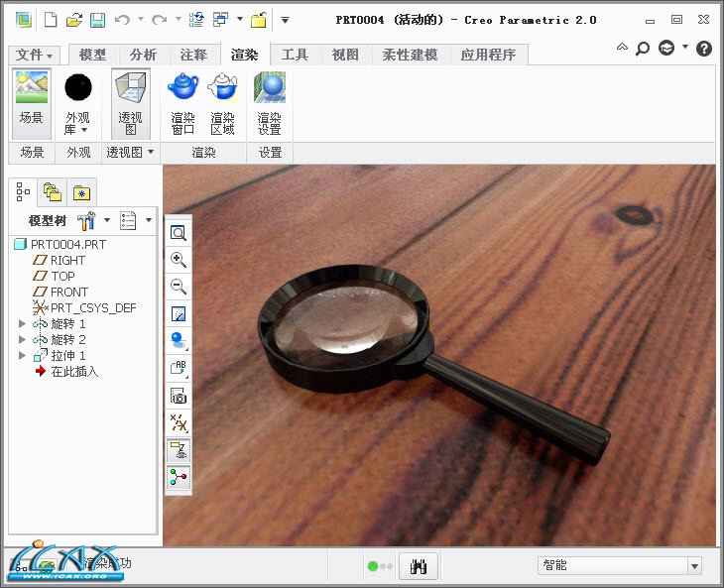The image size is (724, 588).
Task: Expand the 旋转 1 feature node
Action: (22, 324)
